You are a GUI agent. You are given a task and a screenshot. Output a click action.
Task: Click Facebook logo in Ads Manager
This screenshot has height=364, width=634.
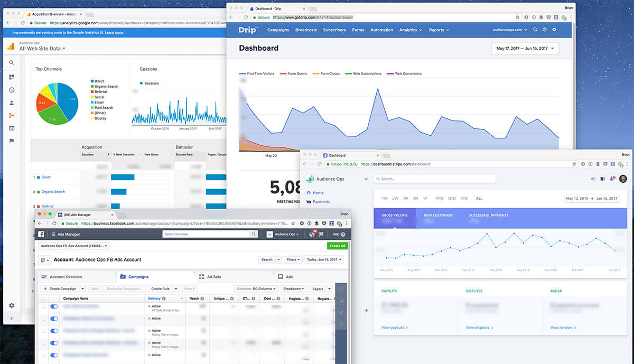pyautogui.click(x=41, y=234)
